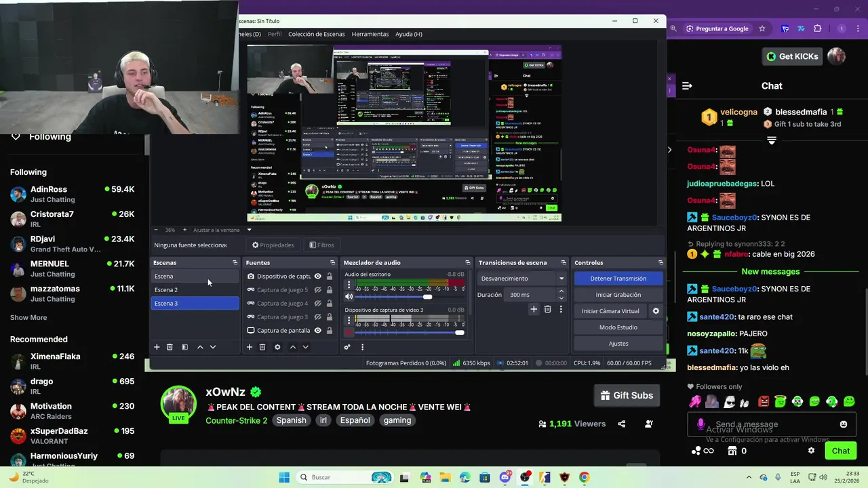
Task: Unmute Dispositivo de captura de video 3
Action: click(349, 332)
